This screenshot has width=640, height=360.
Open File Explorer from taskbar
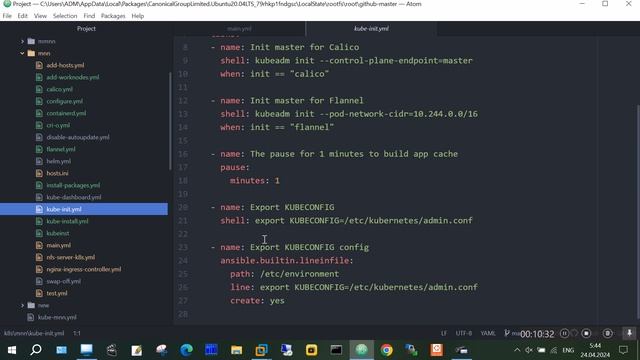tap(236, 350)
